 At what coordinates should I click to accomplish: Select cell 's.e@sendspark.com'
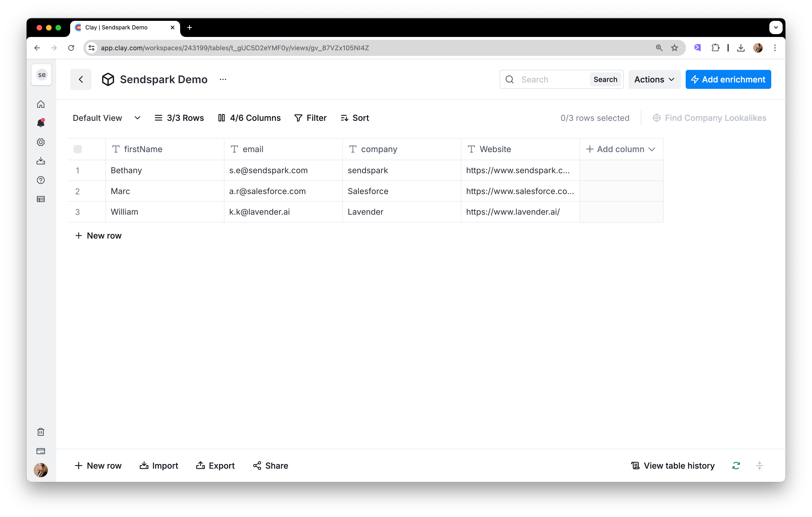[x=283, y=171]
